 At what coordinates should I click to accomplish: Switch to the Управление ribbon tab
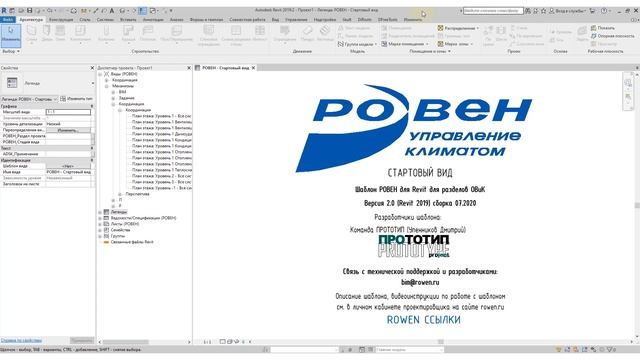[296, 19]
